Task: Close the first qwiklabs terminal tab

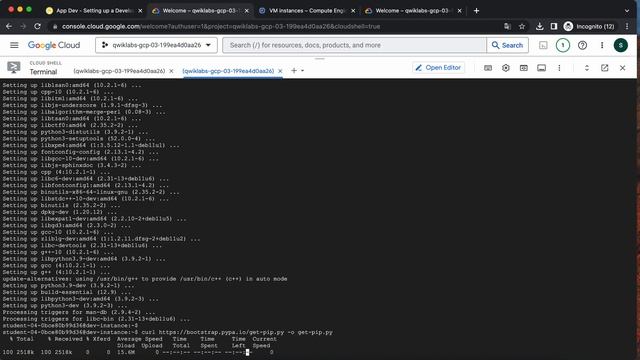Action: click(x=171, y=71)
